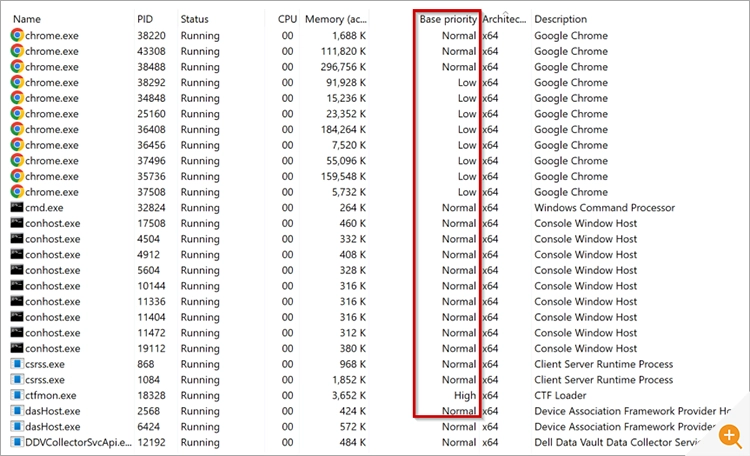Click memory value 159,548 K
Image resolution: width=750 pixels, height=456 pixels.
click(x=343, y=177)
